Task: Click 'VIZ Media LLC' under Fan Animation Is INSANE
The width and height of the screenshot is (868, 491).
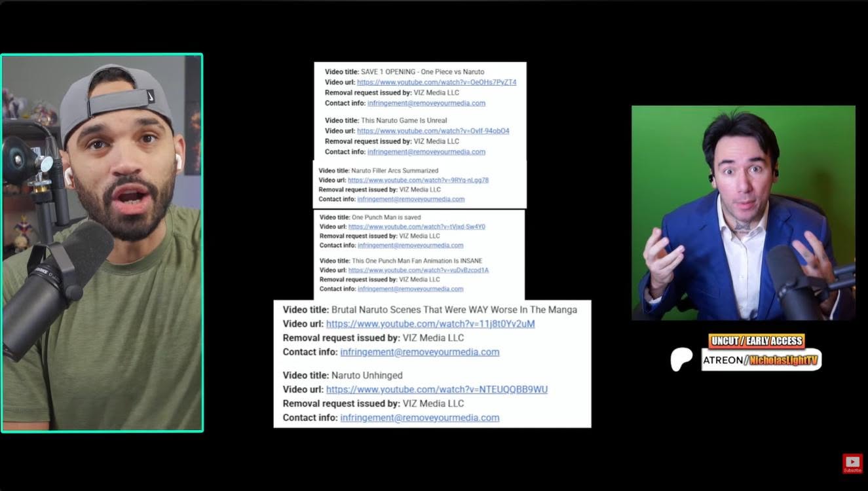Action: [x=420, y=280]
